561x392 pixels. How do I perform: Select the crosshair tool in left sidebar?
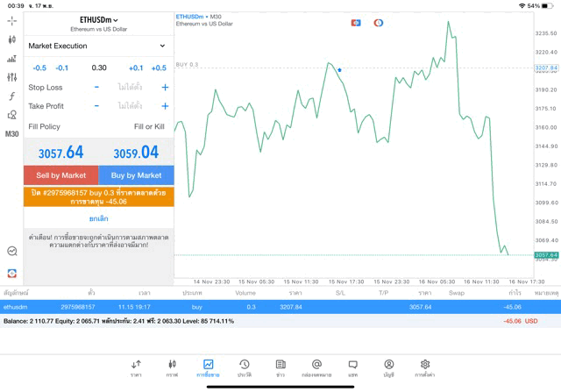pyautogui.click(x=11, y=19)
